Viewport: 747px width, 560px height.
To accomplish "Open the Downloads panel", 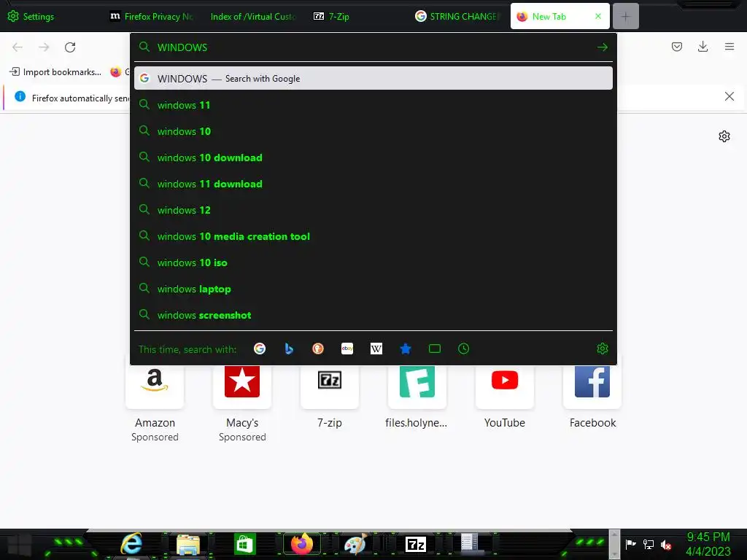I will click(703, 47).
